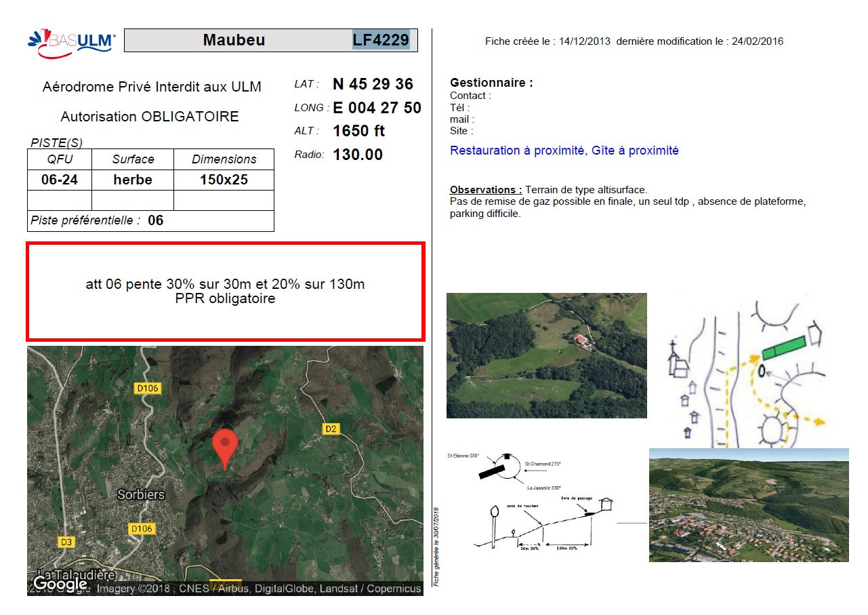Click Autorisation OBLIGATOIRE text
The width and height of the screenshot is (868, 615).
coord(150,117)
